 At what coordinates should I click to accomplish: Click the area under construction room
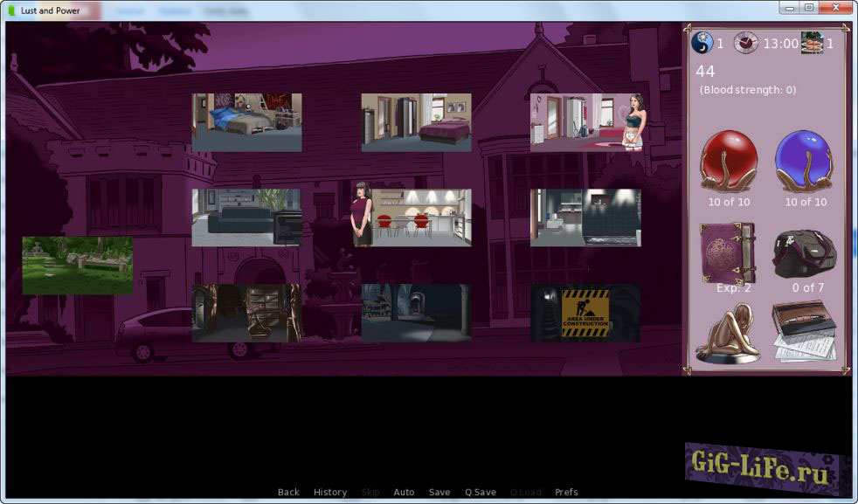[585, 313]
